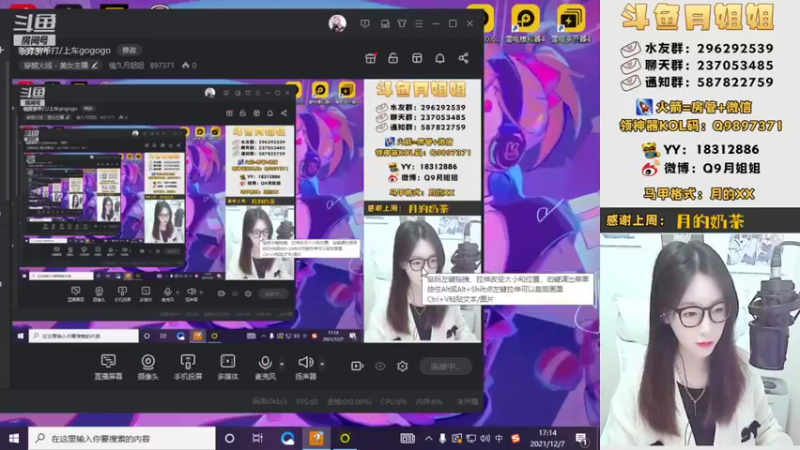Open the gift box icon with red dot
This screenshot has height=450, width=800.
(371, 58)
